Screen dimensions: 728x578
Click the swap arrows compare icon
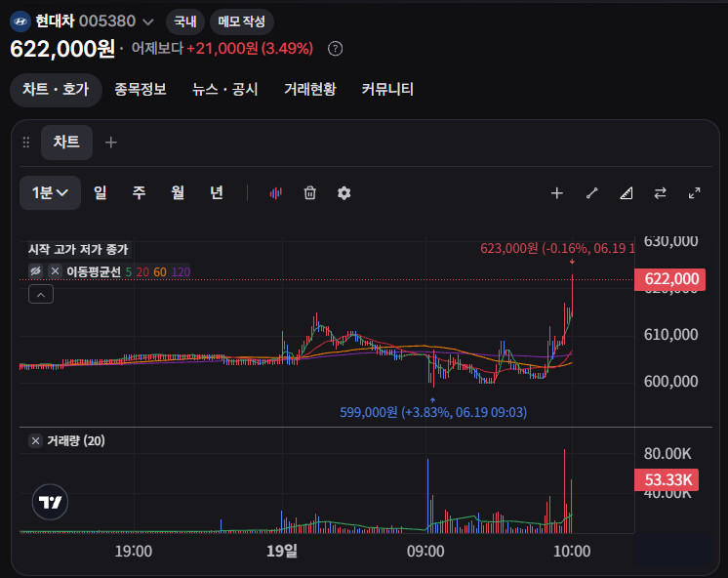coord(661,192)
